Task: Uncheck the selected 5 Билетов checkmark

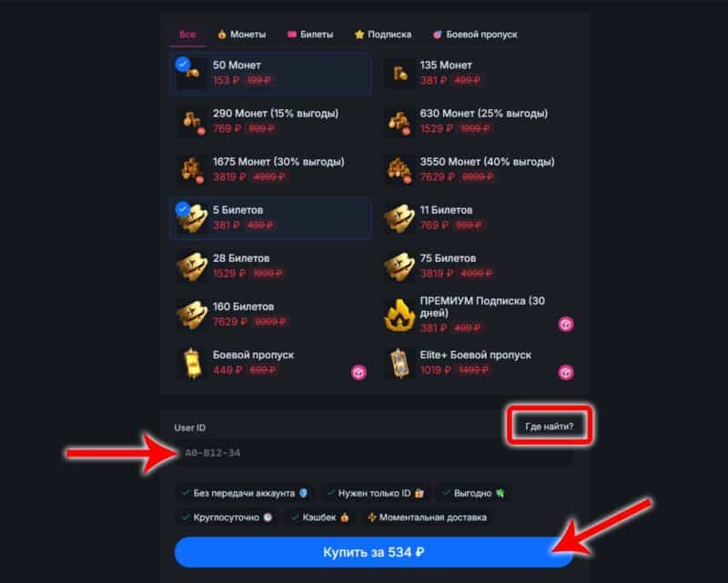Action: coord(183,209)
